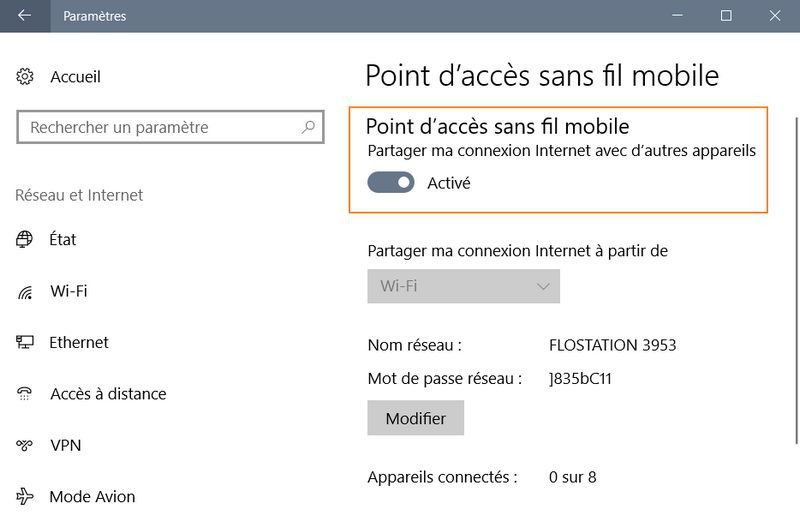
Task: Expand the Wi-Fi connection source dropdown
Action: 463,286
